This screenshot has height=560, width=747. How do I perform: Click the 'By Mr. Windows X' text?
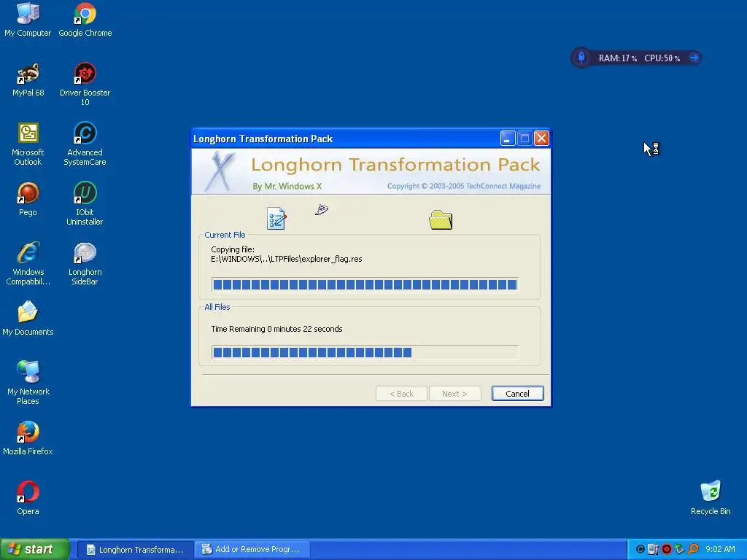click(287, 186)
